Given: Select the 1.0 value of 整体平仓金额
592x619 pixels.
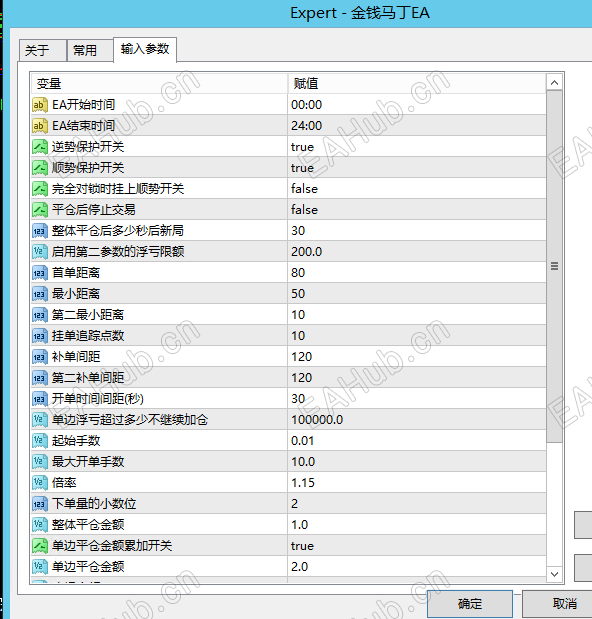Looking at the screenshot, I should (417, 525).
